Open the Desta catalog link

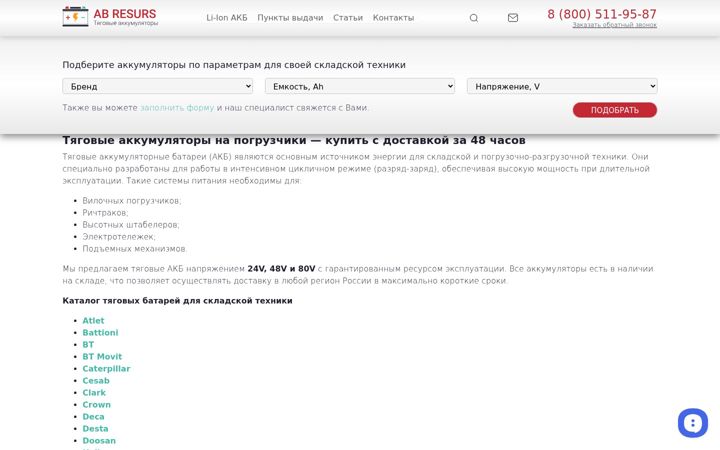[x=96, y=428]
